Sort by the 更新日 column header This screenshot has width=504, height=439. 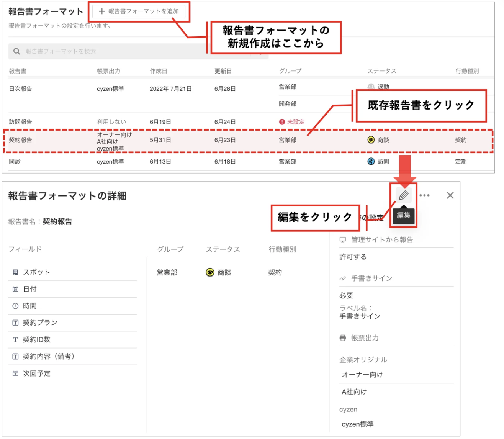click(223, 71)
